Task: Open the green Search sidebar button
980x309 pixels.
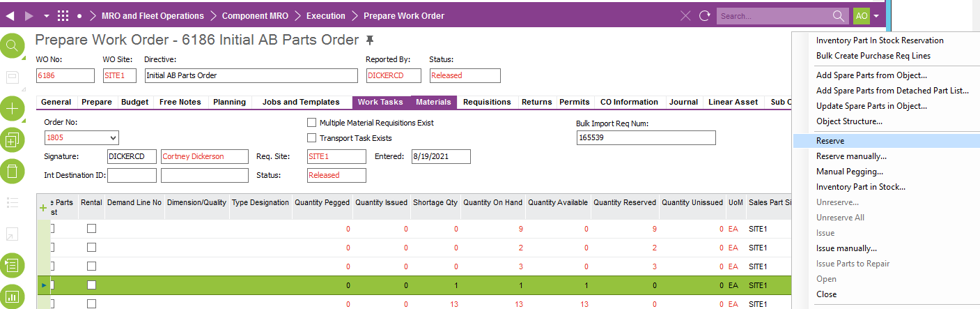Action: 13,46
